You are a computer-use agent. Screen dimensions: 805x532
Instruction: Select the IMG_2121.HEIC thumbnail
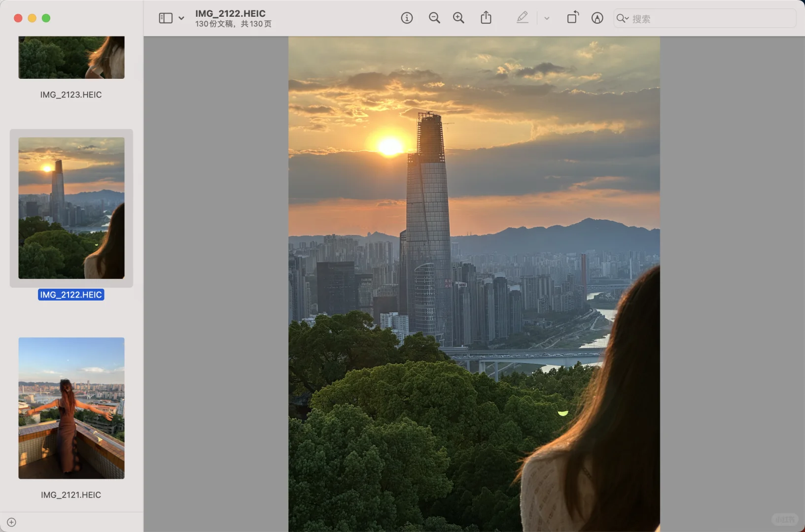(x=71, y=408)
